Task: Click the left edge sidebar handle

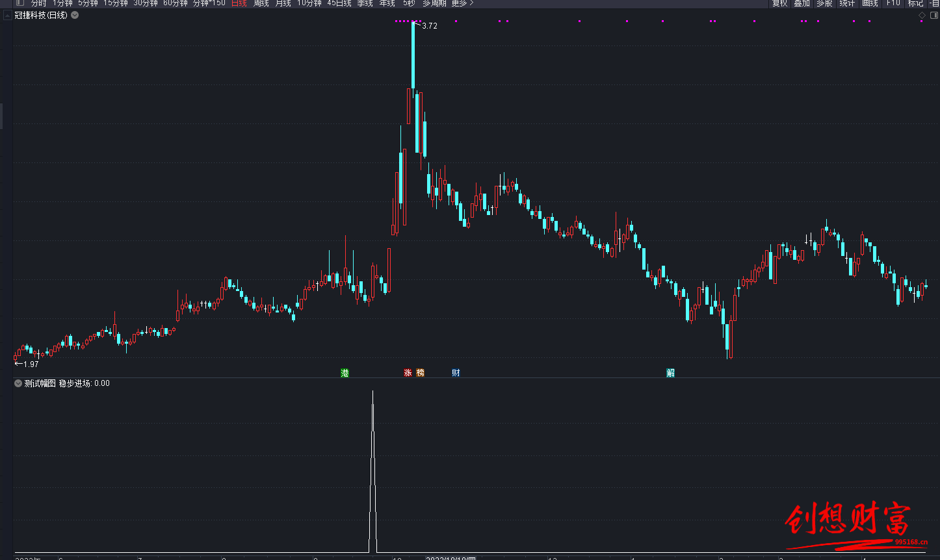Action: click(1, 116)
